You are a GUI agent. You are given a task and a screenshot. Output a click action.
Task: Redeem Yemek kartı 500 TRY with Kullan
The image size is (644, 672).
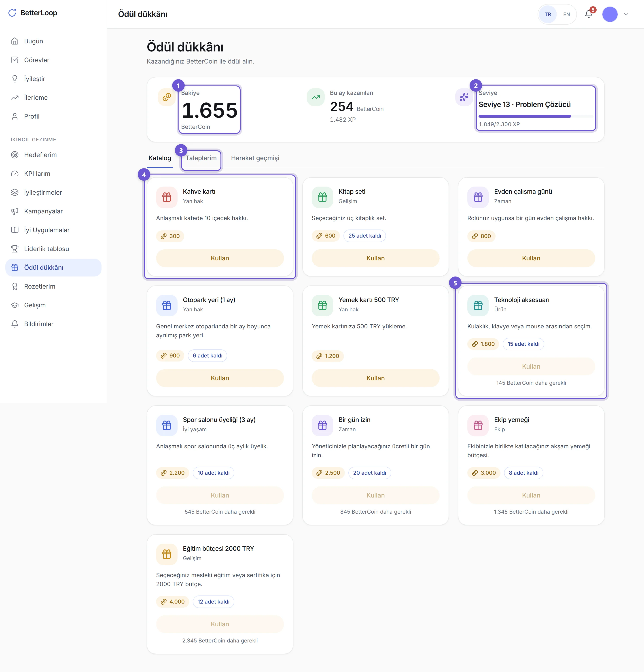[376, 378]
